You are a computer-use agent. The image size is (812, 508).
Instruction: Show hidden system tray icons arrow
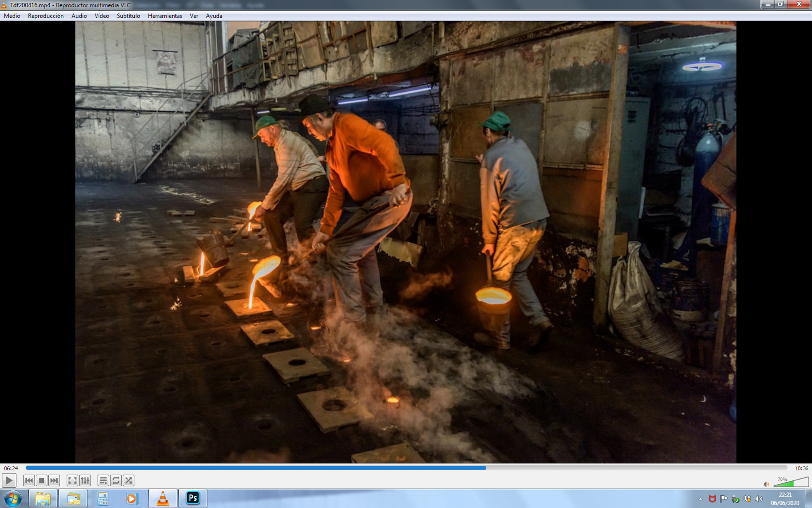click(700, 499)
